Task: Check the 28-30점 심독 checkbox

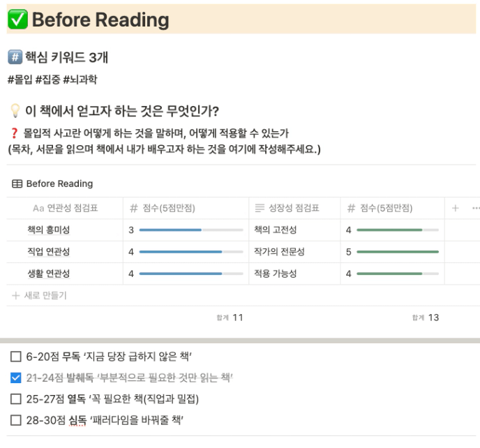Action: pyautogui.click(x=16, y=420)
